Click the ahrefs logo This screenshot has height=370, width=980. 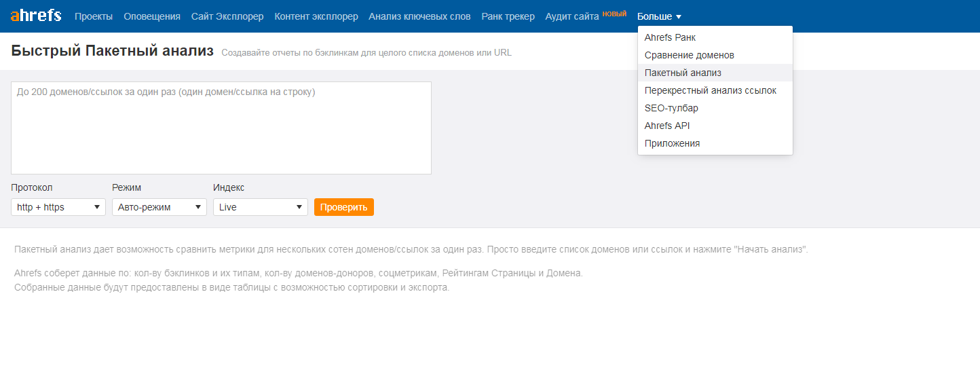click(x=36, y=16)
